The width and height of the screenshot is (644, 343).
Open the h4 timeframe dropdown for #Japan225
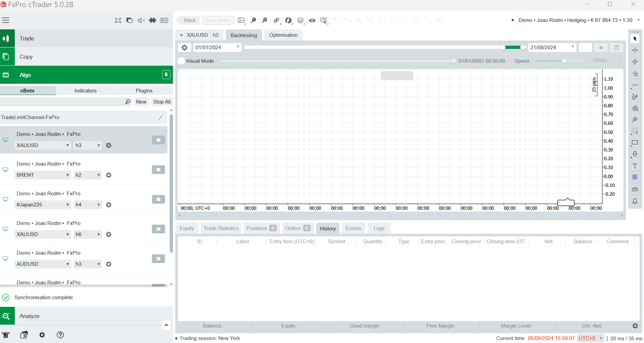(x=87, y=205)
